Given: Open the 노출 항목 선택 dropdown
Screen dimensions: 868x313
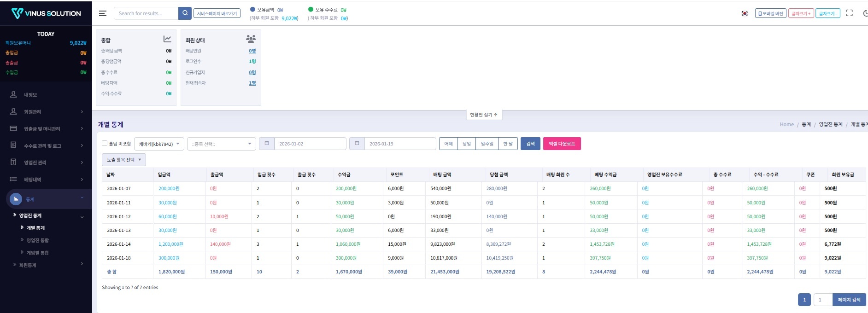Looking at the screenshot, I should [123, 160].
